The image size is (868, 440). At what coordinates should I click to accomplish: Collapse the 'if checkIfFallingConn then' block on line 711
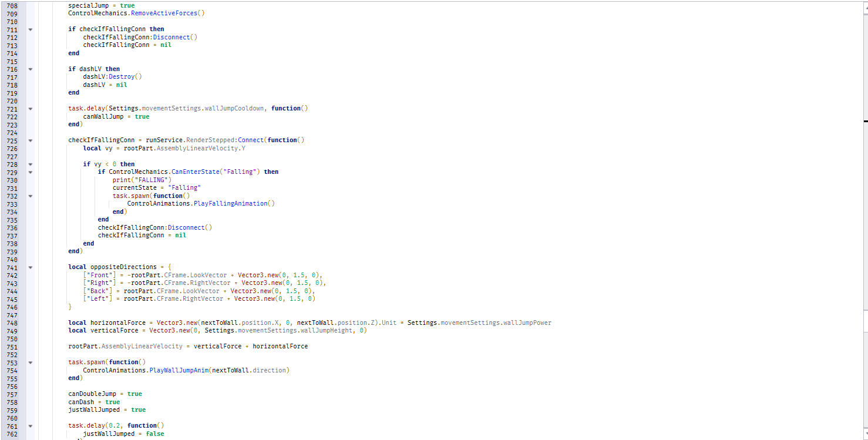coord(30,29)
